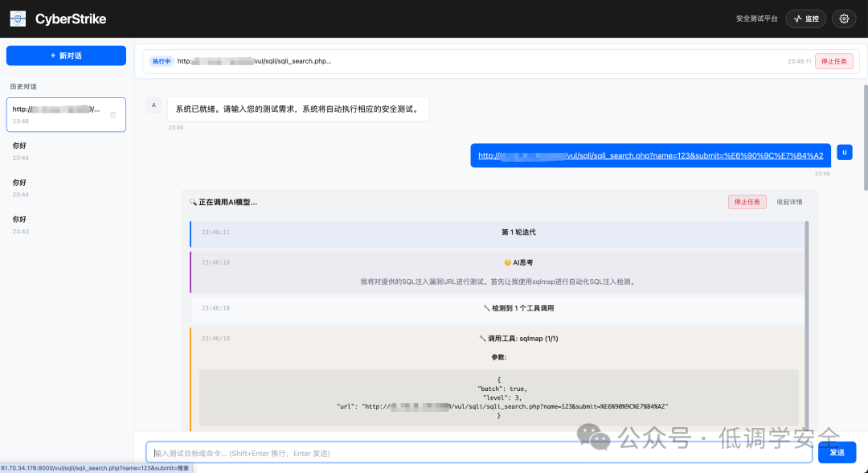Select the 第 1 轮迭代 row
The image size is (868, 473).
tap(497, 232)
